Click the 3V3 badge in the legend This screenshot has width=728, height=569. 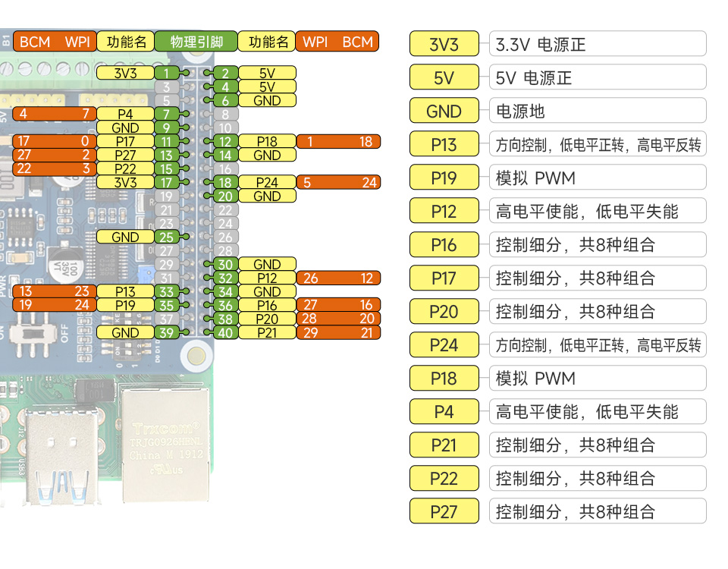point(444,43)
